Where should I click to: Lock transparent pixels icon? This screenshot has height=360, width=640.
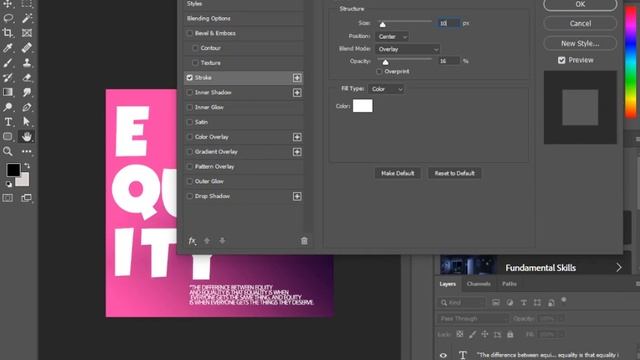click(x=460, y=334)
